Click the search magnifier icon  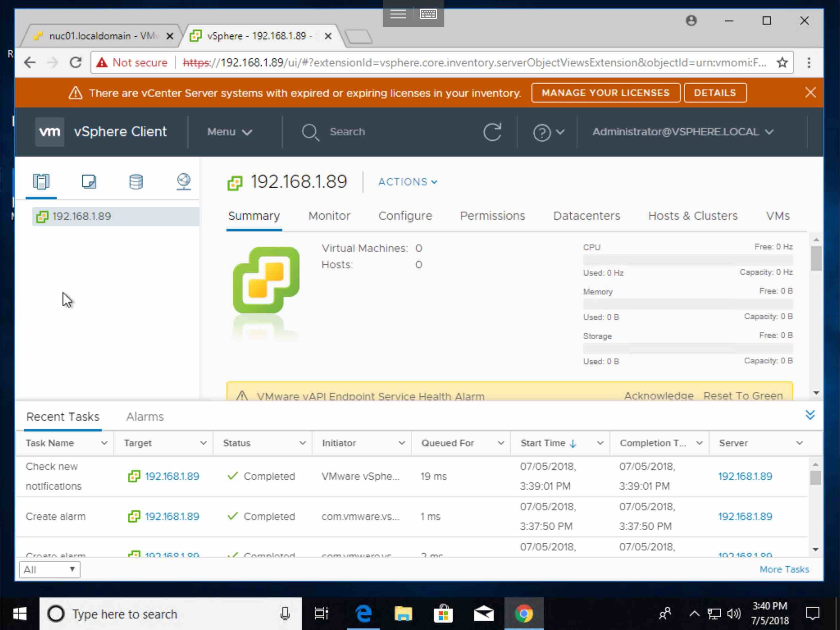[310, 132]
